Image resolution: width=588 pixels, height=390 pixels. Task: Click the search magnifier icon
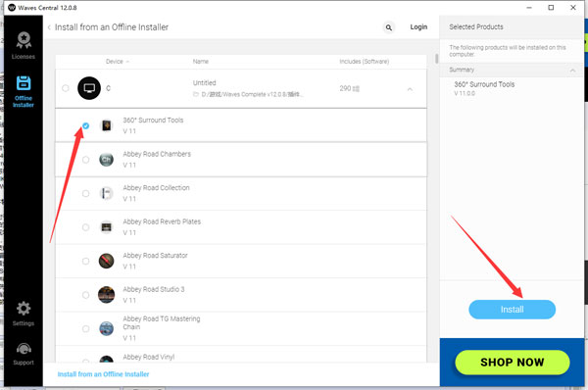pos(389,27)
